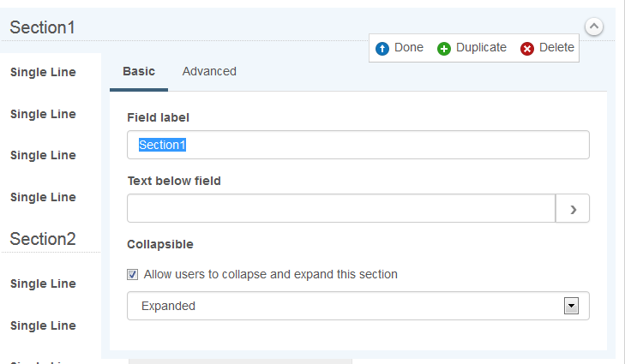Select the Section2 heading
625x364 pixels.
tap(43, 239)
